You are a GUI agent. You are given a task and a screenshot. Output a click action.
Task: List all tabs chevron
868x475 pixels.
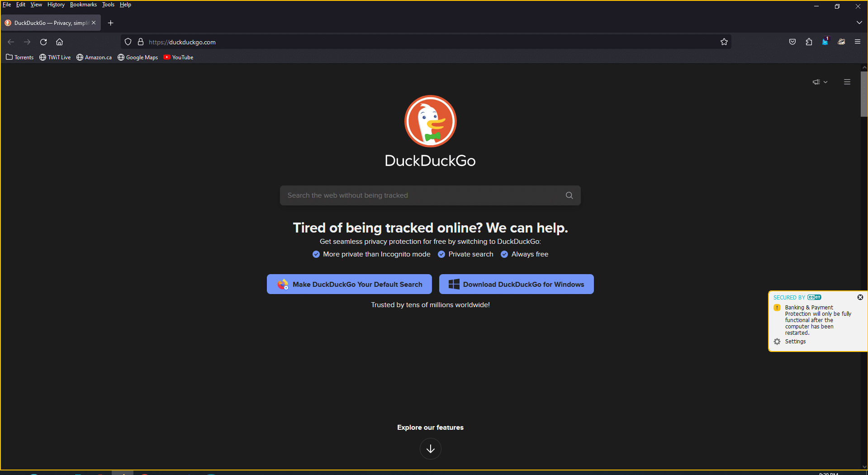(859, 23)
